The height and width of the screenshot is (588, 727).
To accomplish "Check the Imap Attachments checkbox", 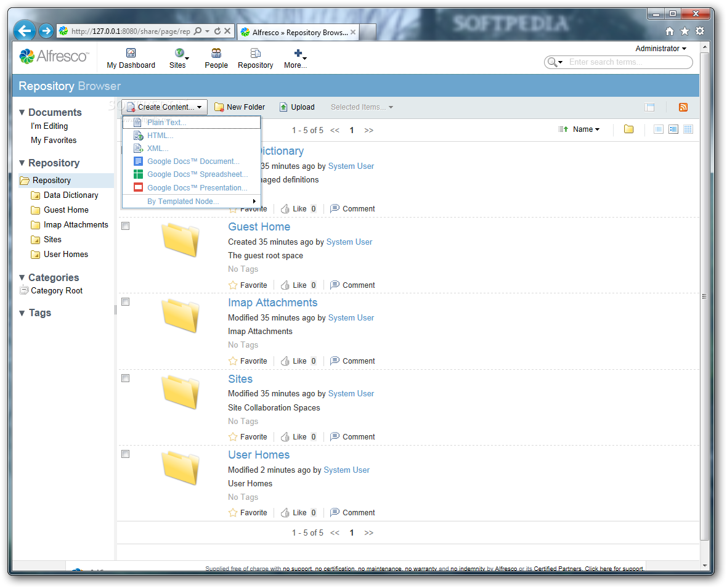I will pos(125,302).
